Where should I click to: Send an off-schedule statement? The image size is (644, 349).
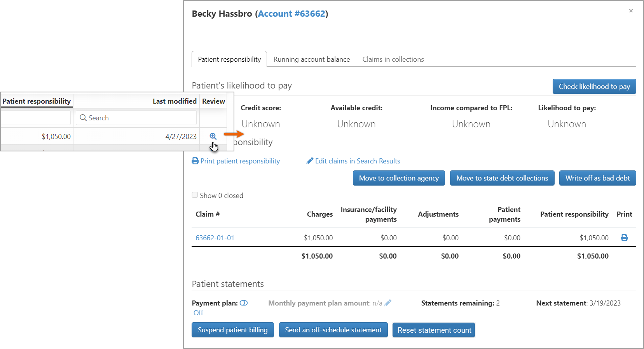333,330
